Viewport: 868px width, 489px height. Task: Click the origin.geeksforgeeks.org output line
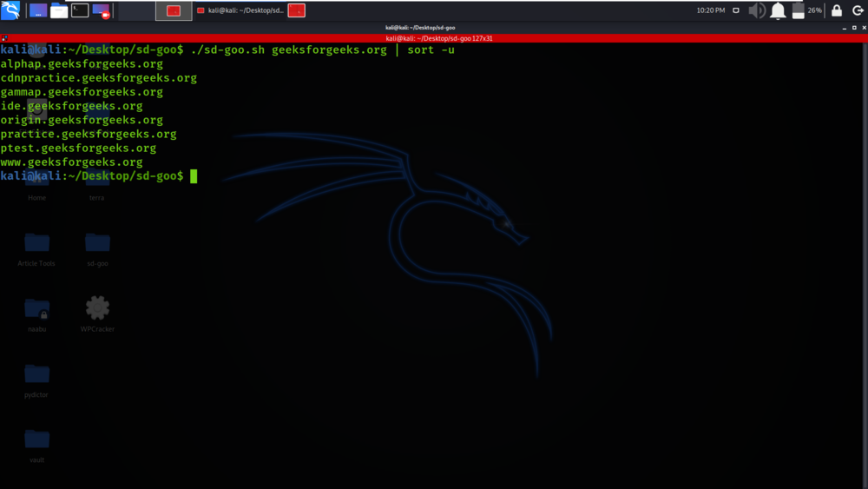tap(82, 120)
